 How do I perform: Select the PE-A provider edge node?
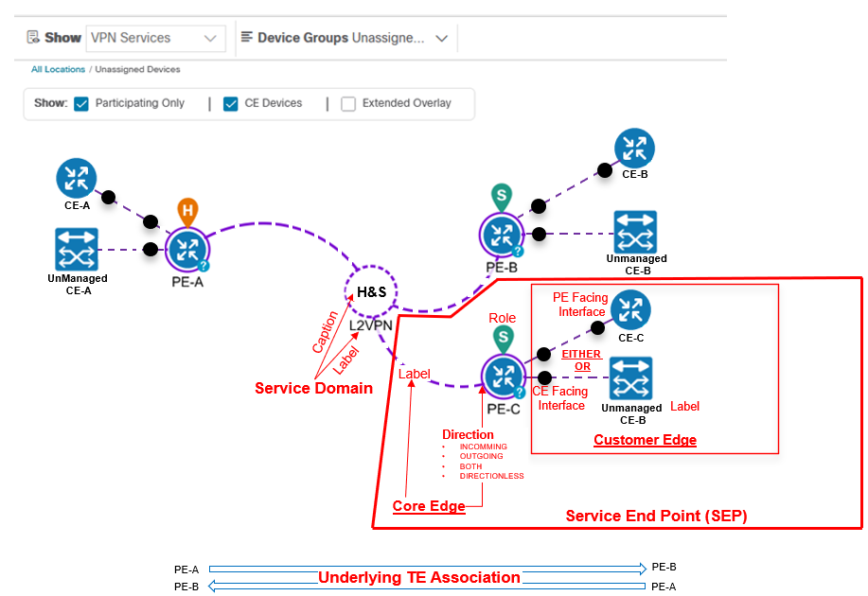click(x=186, y=251)
